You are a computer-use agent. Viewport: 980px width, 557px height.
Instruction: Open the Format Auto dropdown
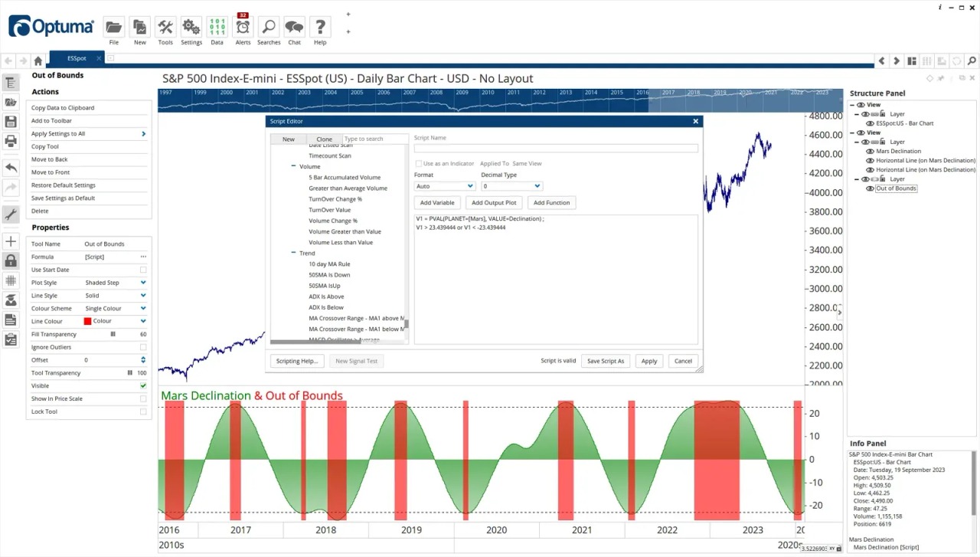444,186
